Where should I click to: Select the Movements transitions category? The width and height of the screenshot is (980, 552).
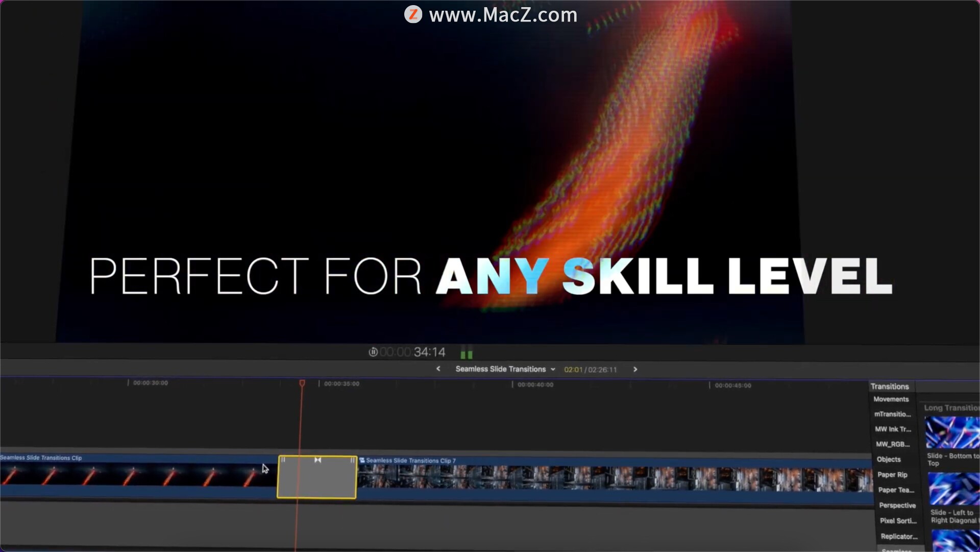click(x=891, y=399)
